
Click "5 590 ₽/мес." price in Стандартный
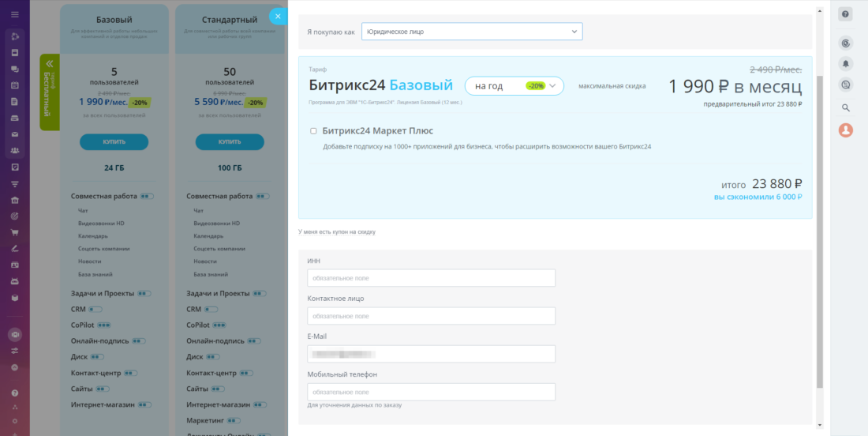218,102
